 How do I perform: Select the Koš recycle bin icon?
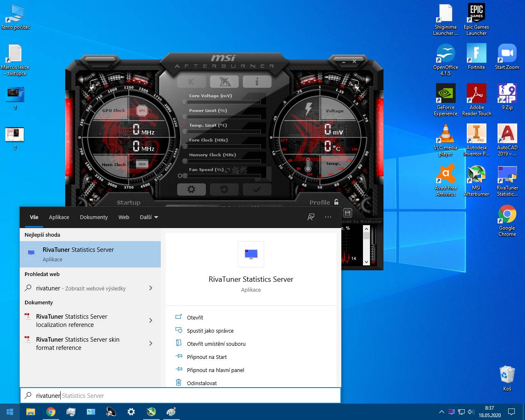pyautogui.click(x=507, y=378)
